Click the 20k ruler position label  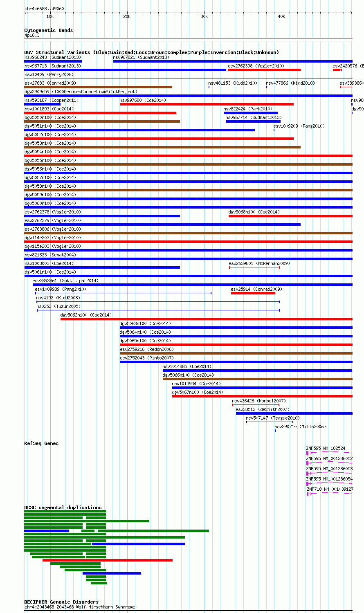pyautogui.click(x=127, y=16)
